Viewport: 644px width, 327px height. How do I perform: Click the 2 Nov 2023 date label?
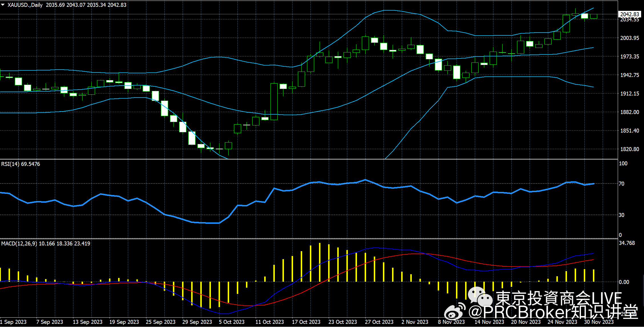click(415, 322)
